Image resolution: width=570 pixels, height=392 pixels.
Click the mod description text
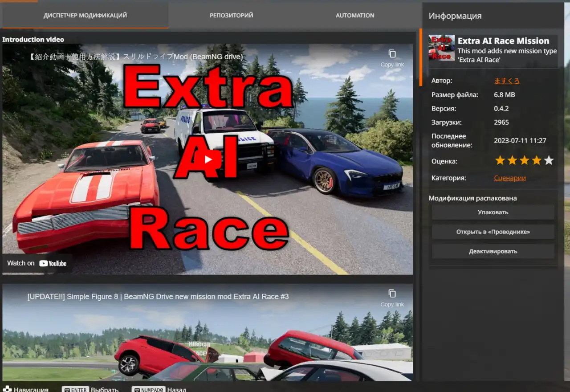coord(507,55)
